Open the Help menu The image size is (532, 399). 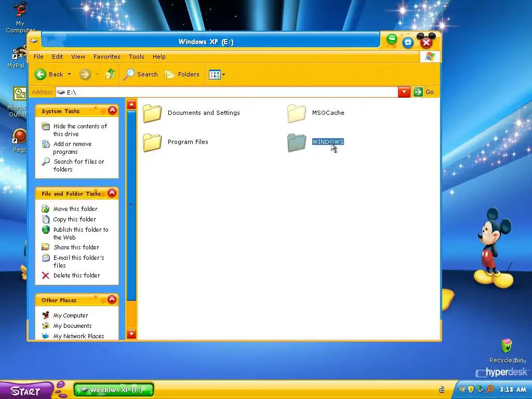(159, 57)
